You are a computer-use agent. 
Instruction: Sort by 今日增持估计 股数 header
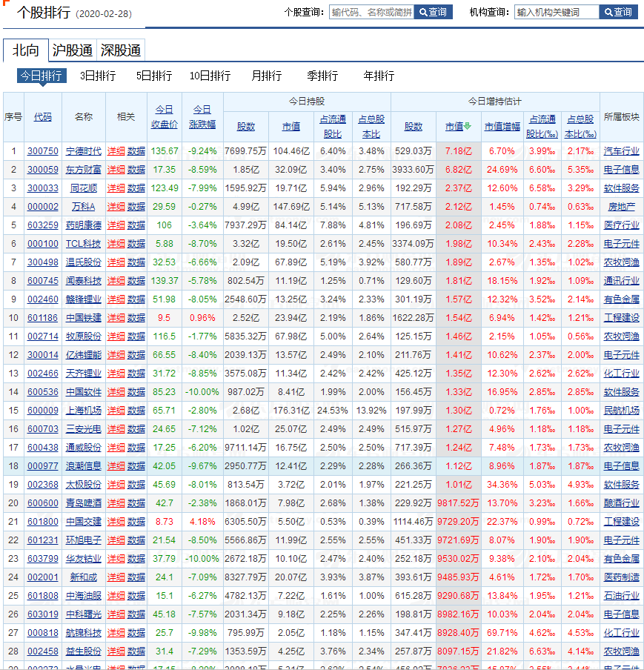[414, 127]
